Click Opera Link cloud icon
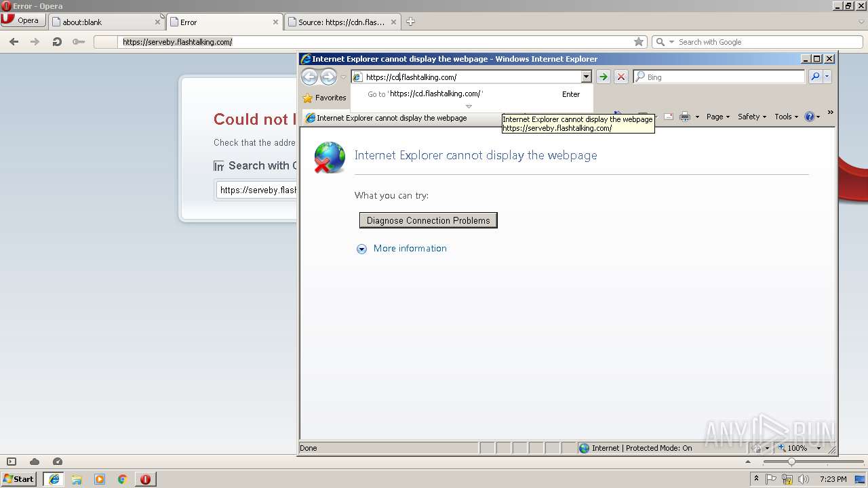 pos(35,462)
